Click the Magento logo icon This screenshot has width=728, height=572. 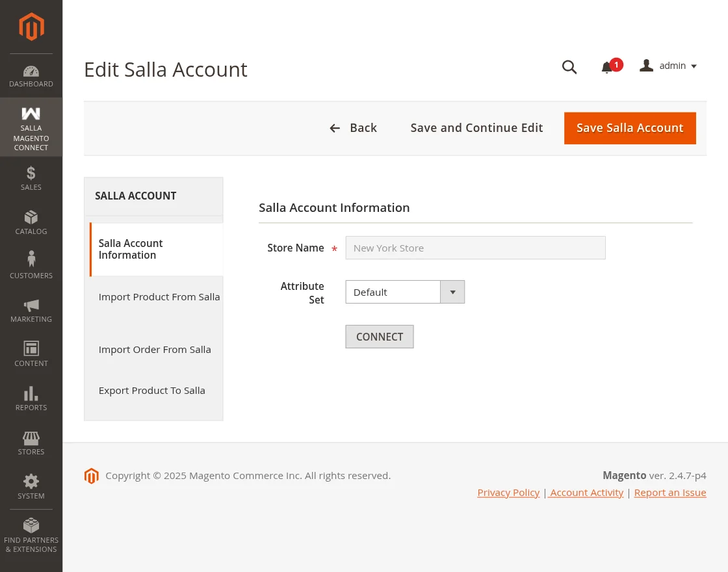click(x=31, y=27)
